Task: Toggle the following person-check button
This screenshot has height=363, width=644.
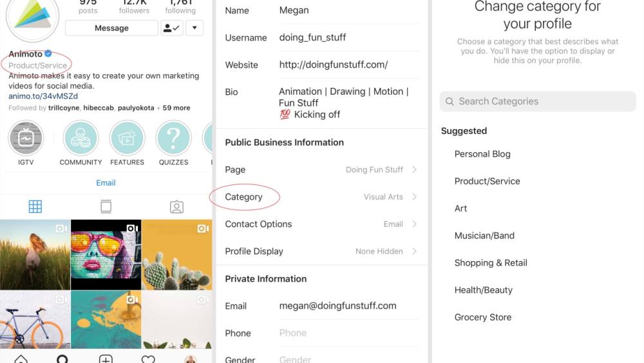Action: pyautogui.click(x=171, y=28)
